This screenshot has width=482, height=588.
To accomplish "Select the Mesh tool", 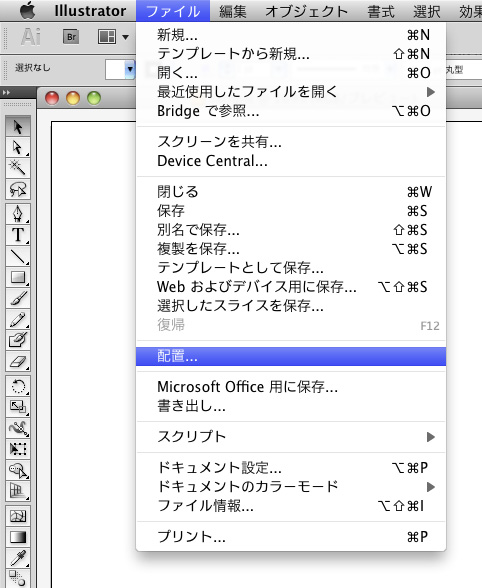I will click(18, 516).
